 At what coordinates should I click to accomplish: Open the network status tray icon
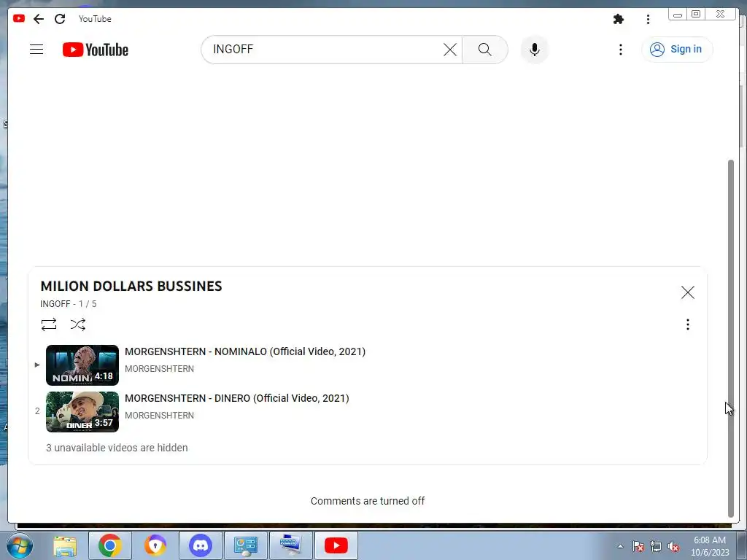pyautogui.click(x=656, y=547)
